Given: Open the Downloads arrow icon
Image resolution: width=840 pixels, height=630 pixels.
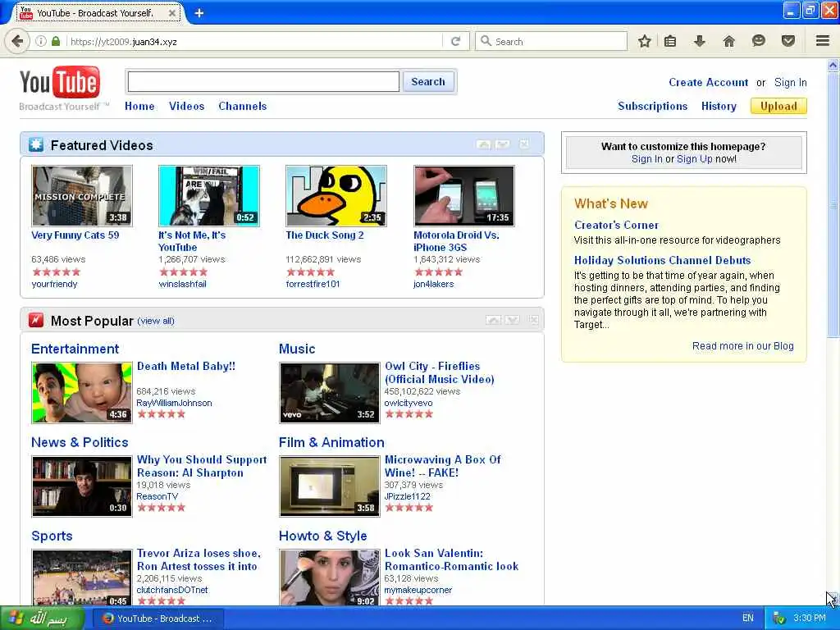Looking at the screenshot, I should pyautogui.click(x=700, y=41).
